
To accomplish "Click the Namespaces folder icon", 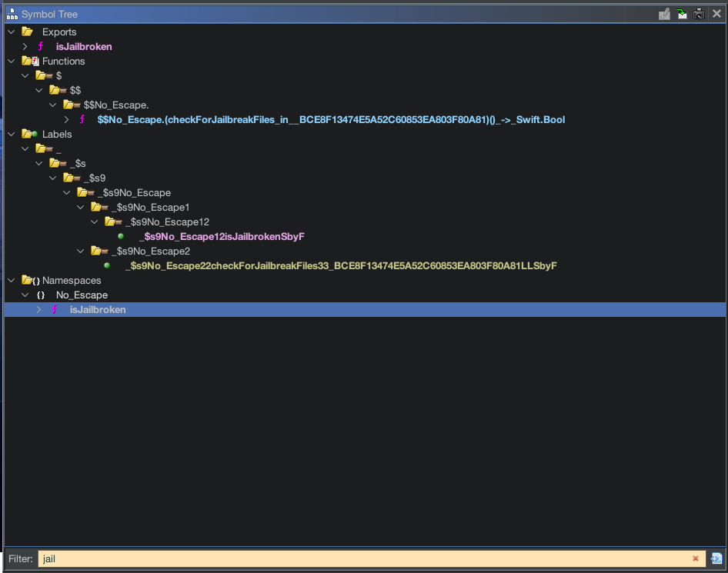I will pos(30,281).
